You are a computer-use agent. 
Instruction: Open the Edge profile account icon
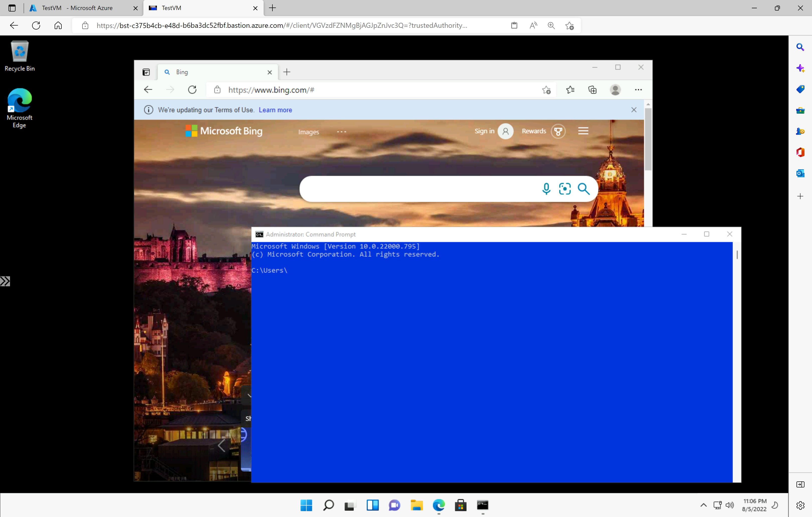pyautogui.click(x=615, y=89)
